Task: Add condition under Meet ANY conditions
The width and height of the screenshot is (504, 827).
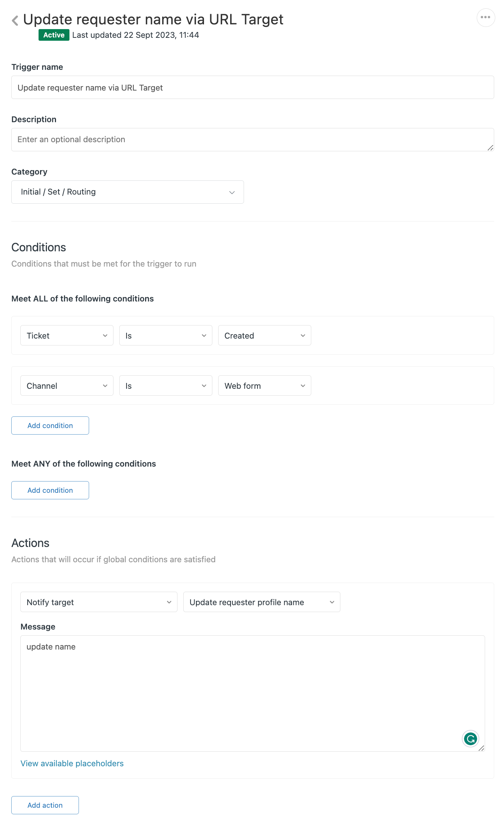Action: click(50, 490)
